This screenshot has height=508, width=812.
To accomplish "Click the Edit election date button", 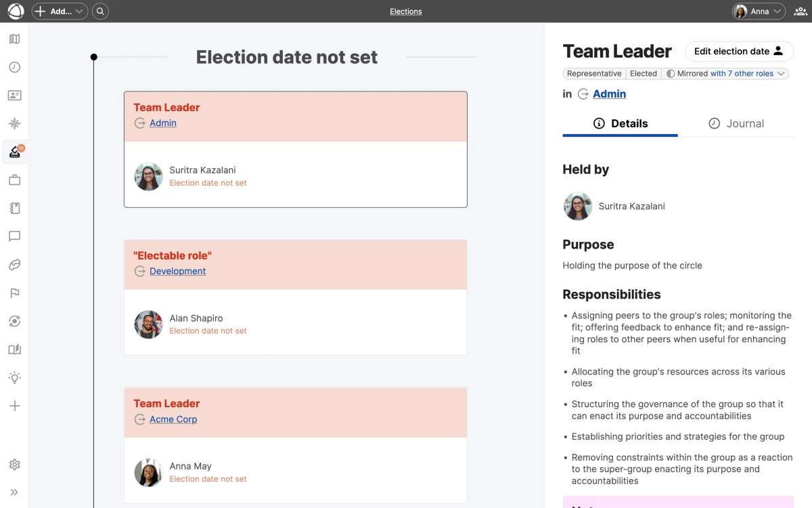I will click(x=739, y=51).
